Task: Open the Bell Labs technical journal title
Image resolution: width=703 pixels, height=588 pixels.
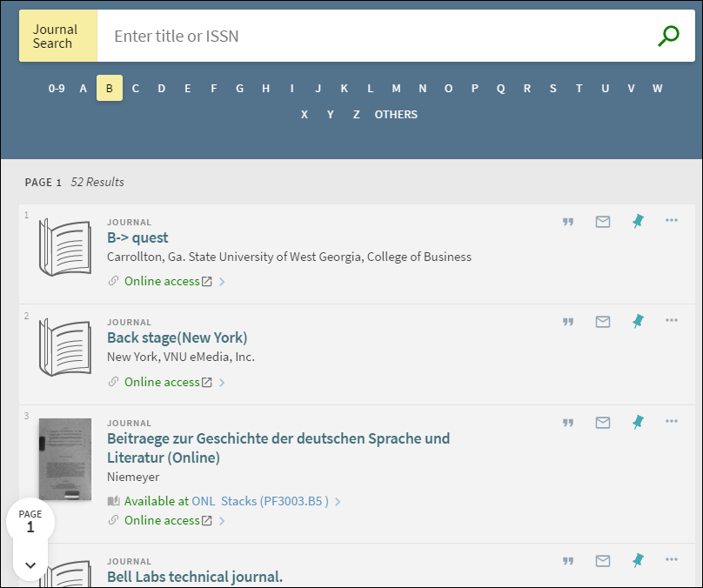Action: (195, 577)
